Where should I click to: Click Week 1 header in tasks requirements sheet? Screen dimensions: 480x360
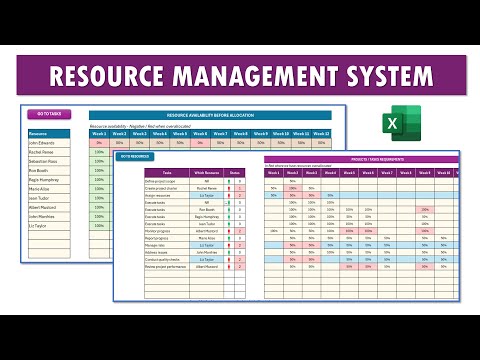pyautogui.click(x=274, y=173)
